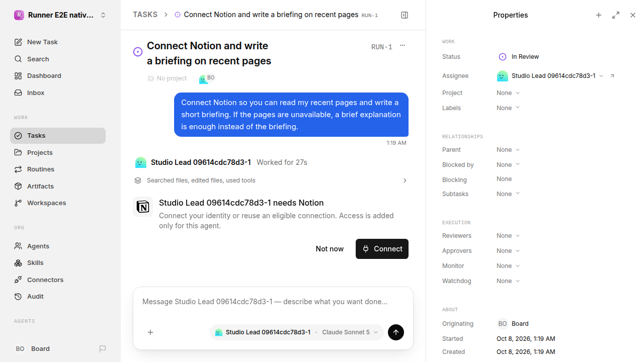This screenshot has height=362, width=644.
Task: Close the Properties panel
Action: (x=633, y=15)
